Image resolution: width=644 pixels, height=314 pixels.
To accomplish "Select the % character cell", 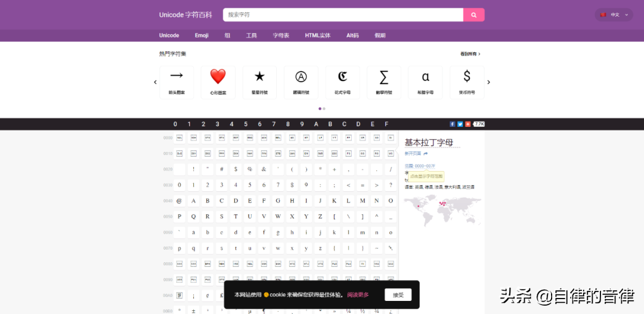I will pos(250,169).
